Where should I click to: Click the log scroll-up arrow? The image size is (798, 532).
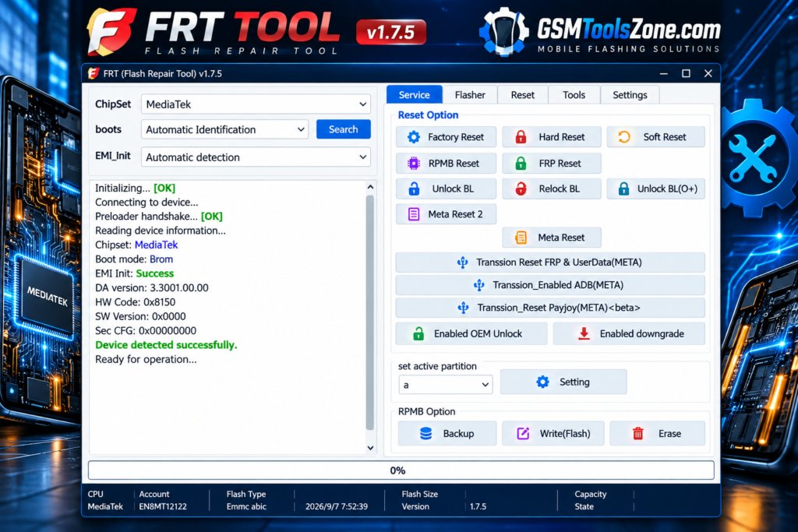click(x=370, y=187)
